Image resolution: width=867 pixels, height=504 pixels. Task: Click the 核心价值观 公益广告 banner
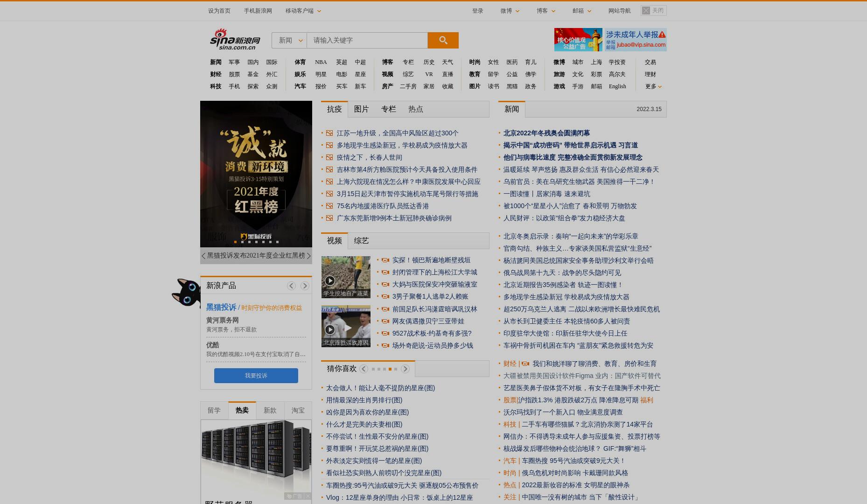tap(579, 40)
